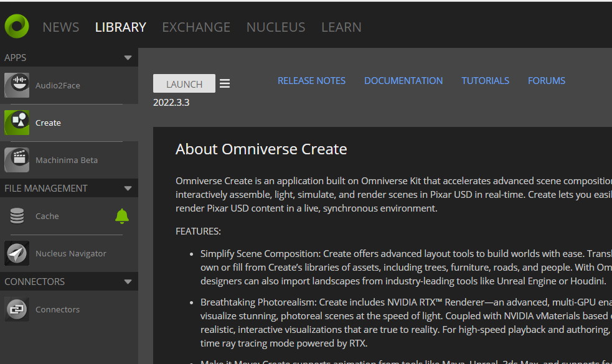Screen dimensions: 612x364
Task: Select the Create label in sidebar
Action: 48,123
